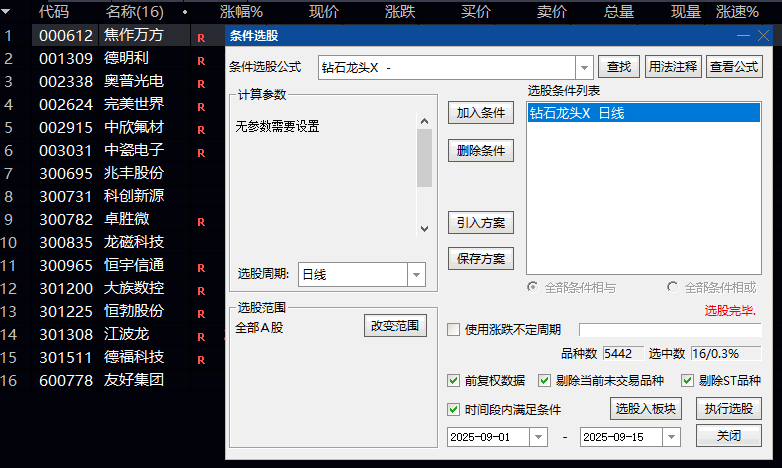Viewport: 782px width, 468px height.
Task: Click the R marker beside 奥普光电
Action: pos(201,84)
